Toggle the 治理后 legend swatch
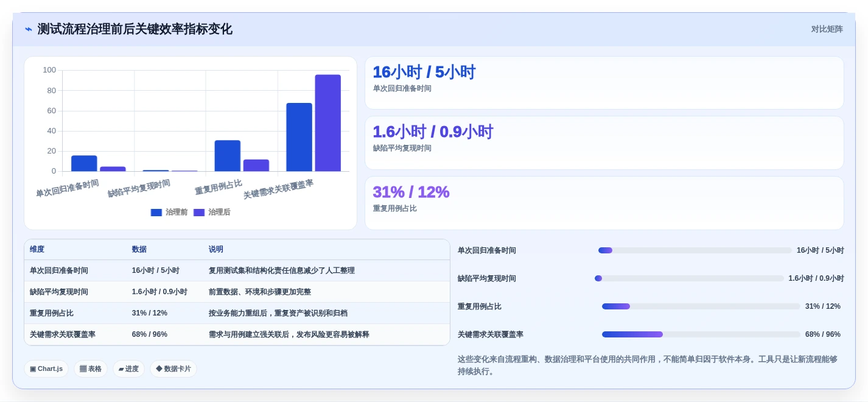This screenshot has height=402, width=868. pos(199,213)
